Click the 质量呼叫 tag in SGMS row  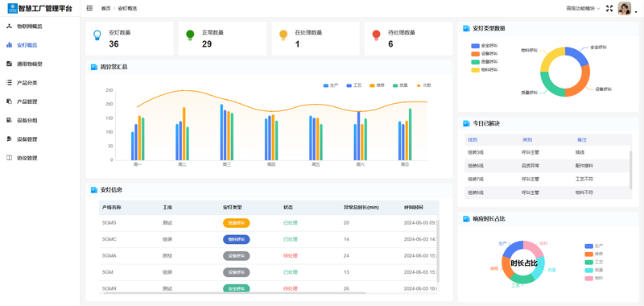[x=236, y=223]
